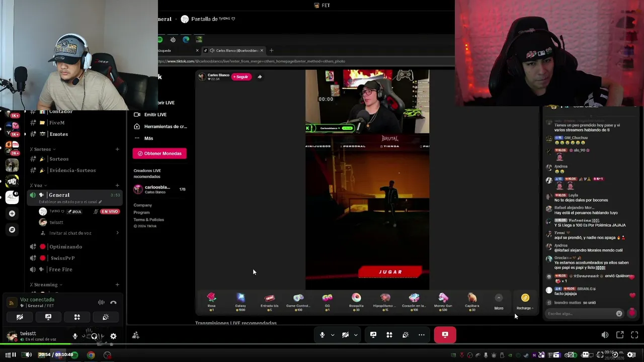Open the FiveM channel
Image resolution: width=644 pixels, height=362 pixels.
57,123
